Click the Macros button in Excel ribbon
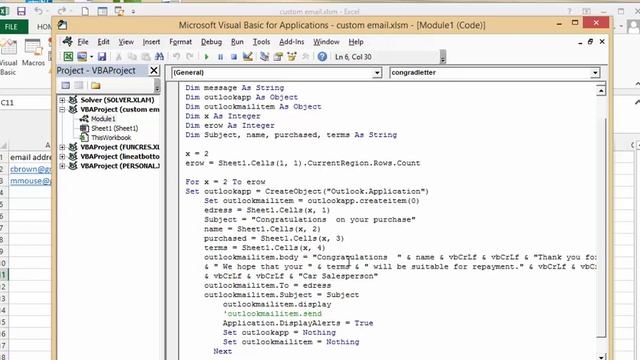This screenshot has height=360, width=640. (x=33, y=53)
